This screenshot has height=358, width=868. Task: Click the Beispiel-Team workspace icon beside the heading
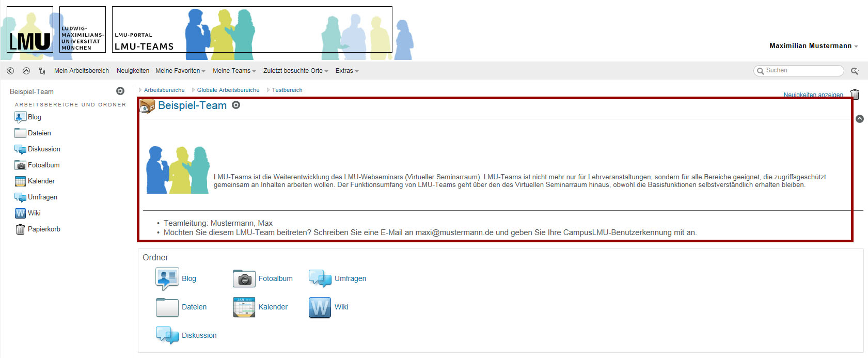coord(148,106)
